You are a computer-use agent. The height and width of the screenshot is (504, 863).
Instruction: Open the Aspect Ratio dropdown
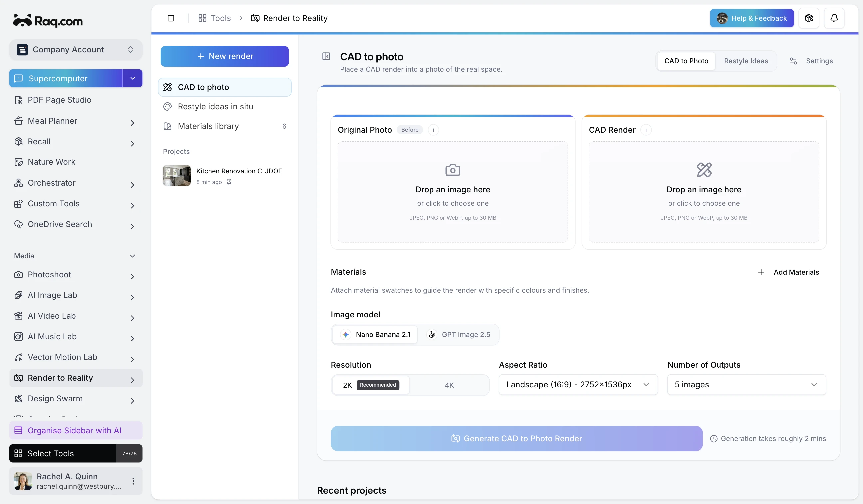pos(578,385)
